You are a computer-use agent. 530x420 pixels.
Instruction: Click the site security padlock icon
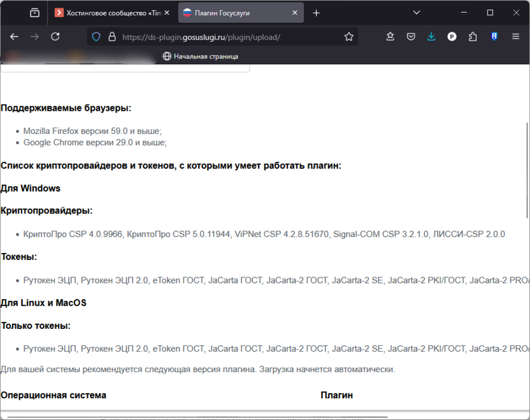(111, 37)
